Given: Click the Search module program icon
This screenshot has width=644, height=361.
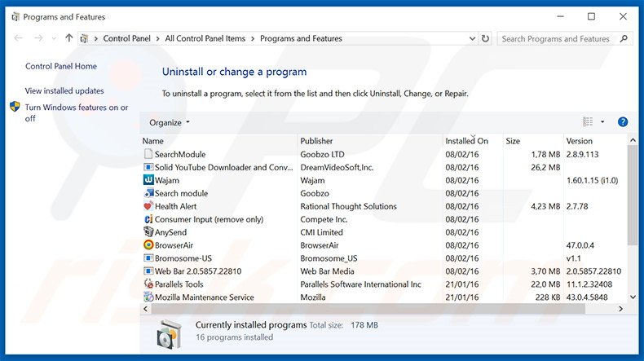Looking at the screenshot, I should [x=148, y=193].
